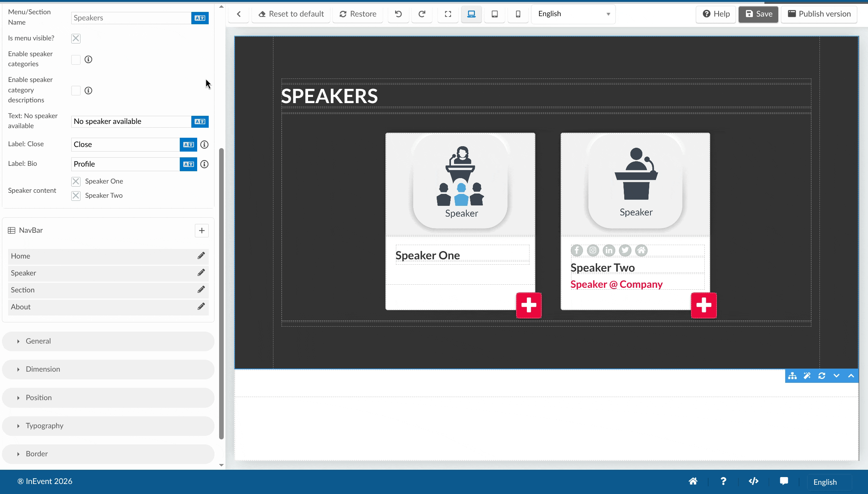Enable speaker categories checkbox
868x494 pixels.
tap(76, 60)
